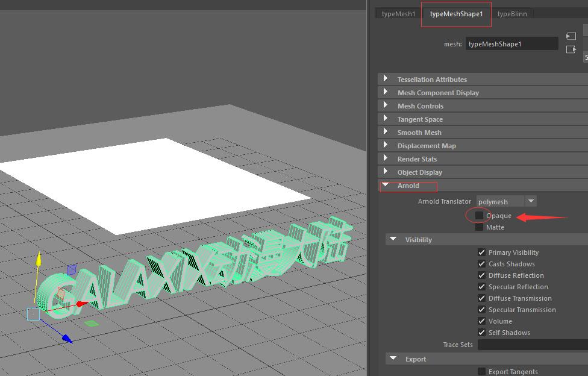Enable the Opaque checkbox

479,215
